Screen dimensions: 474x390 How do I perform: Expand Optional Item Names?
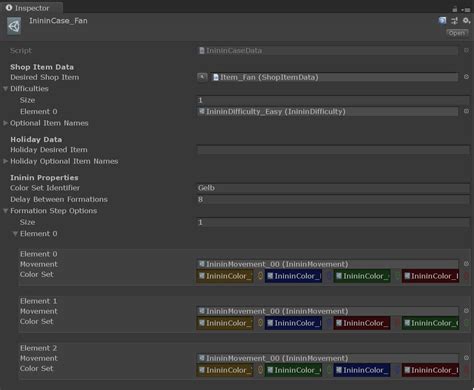(x=5, y=123)
